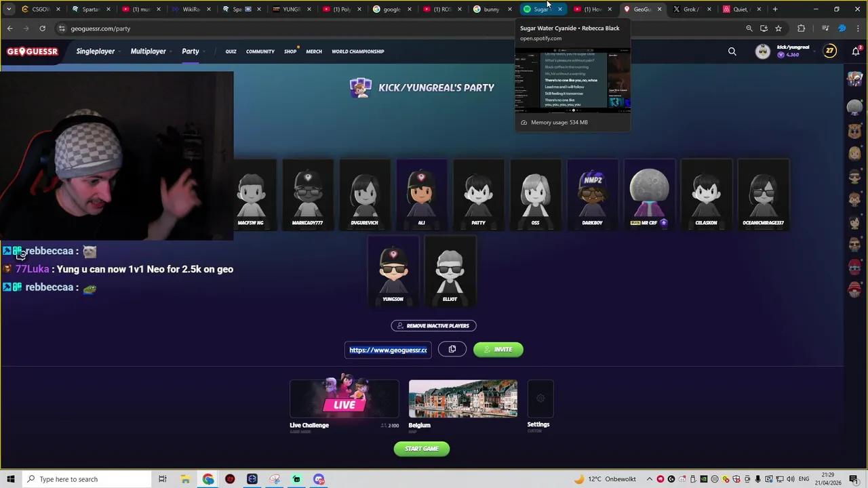Open the Party menu item
Screen dimensions: 868x488
coord(191,52)
